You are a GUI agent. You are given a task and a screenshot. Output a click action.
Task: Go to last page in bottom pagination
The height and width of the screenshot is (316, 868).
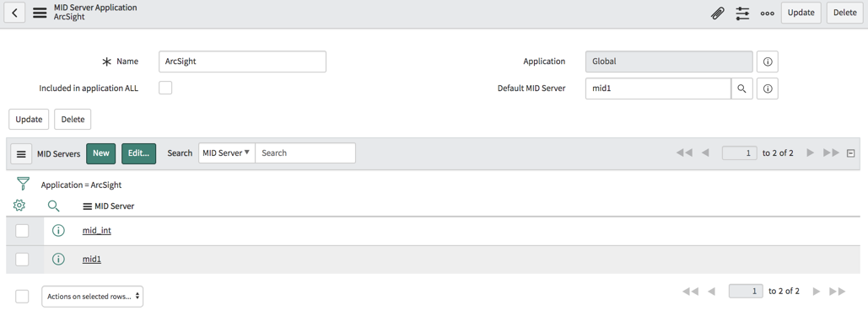coord(838,291)
